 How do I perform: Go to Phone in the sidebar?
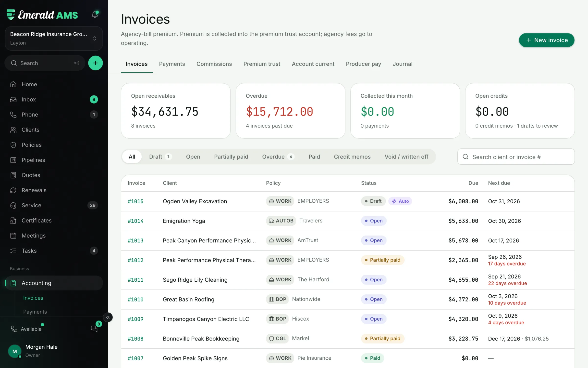[x=54, y=115]
